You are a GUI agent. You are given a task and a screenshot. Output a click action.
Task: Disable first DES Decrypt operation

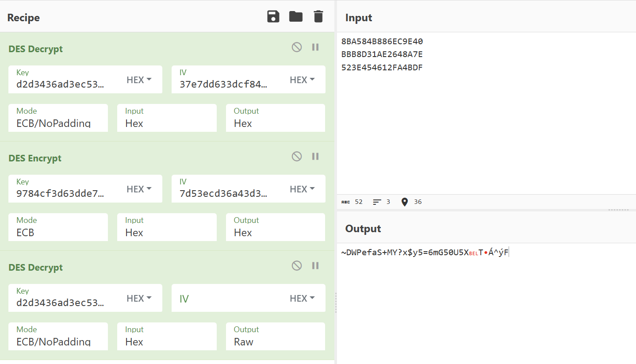click(297, 47)
